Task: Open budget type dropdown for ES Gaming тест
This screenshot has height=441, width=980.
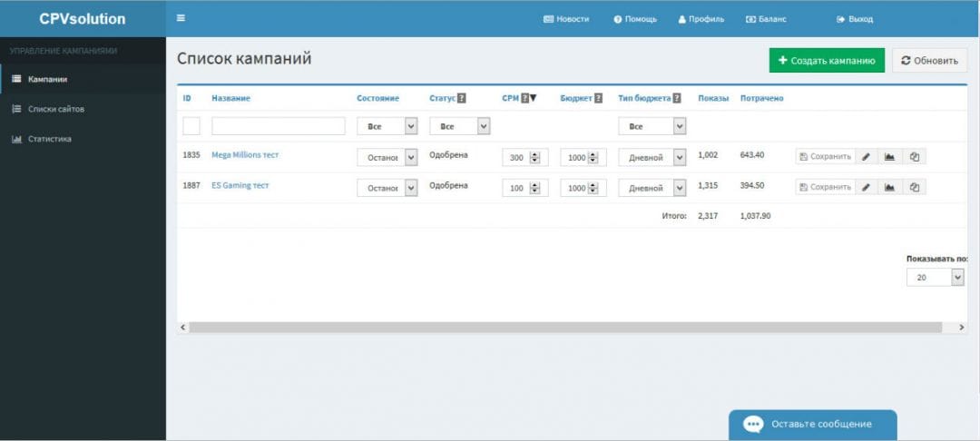Action: [x=652, y=188]
